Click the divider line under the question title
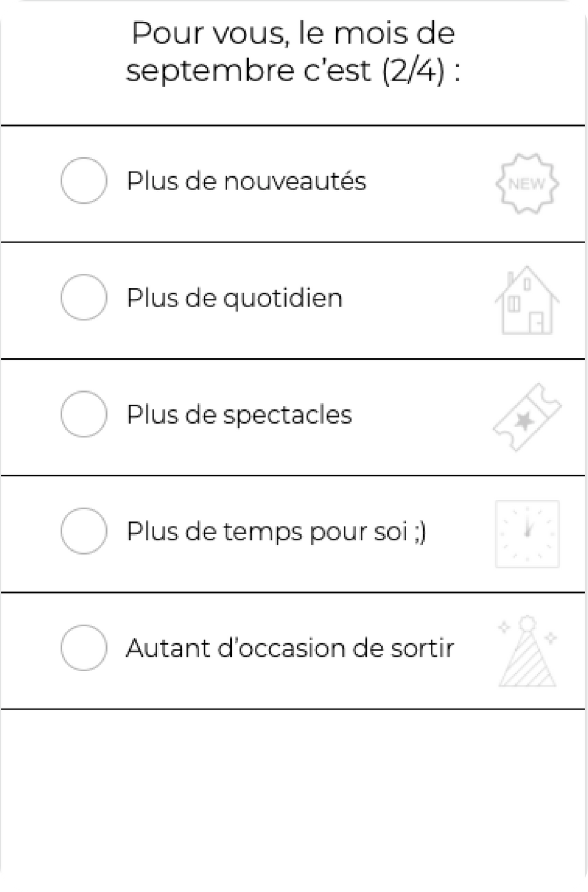This screenshot has height=892, width=588. tap(293, 125)
